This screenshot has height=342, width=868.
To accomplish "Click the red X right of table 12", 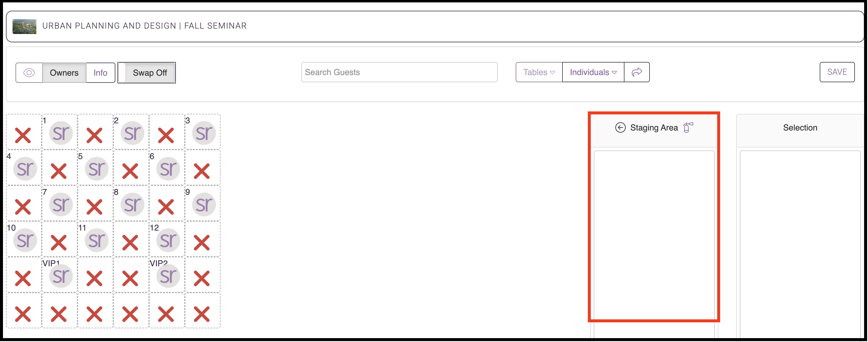I will [x=202, y=243].
